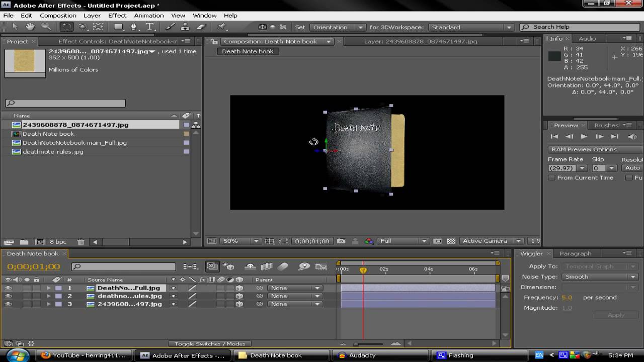Hide layer 1 DeathNo...Full.jpg with its eye
Image resolution: width=644 pixels, height=362 pixels.
(x=8, y=288)
